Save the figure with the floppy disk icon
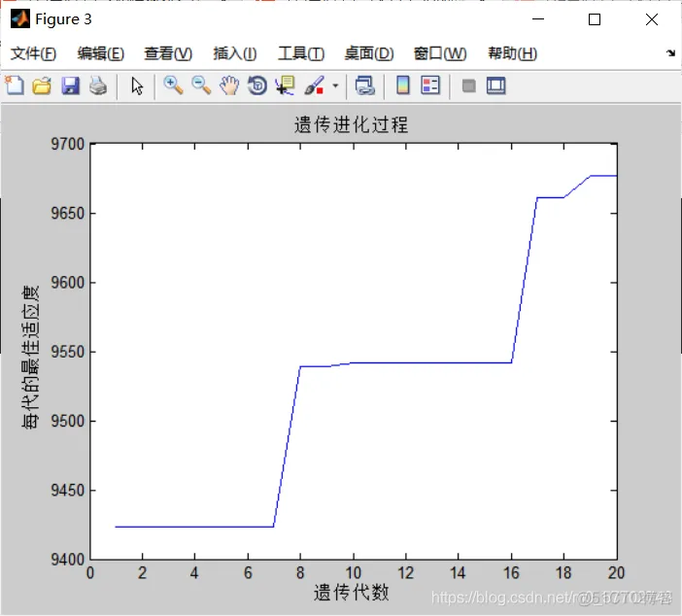 coord(70,86)
